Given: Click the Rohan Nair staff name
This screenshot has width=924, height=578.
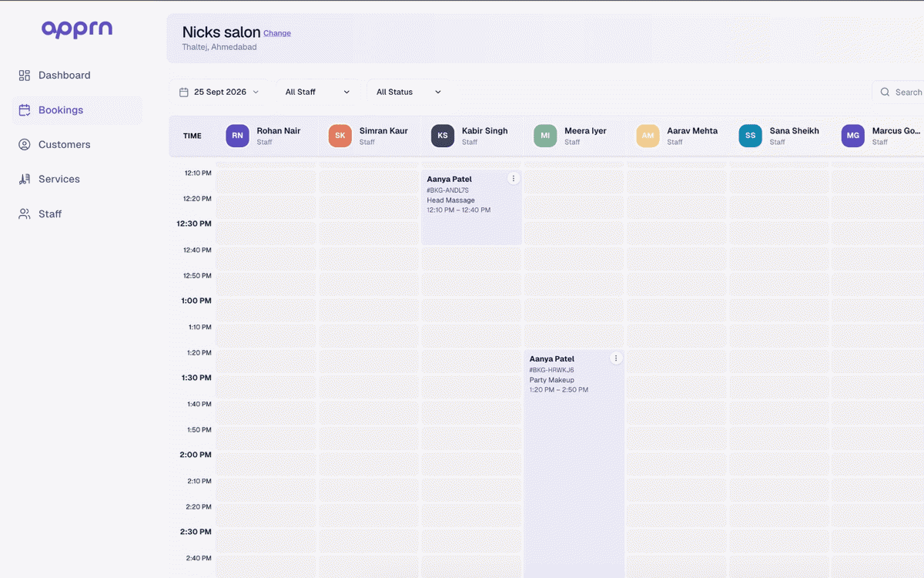Looking at the screenshot, I should 279,131.
